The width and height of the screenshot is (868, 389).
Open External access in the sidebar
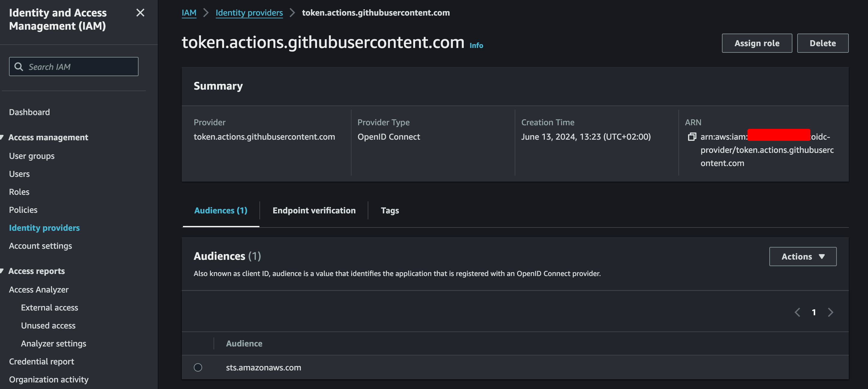[x=49, y=307]
